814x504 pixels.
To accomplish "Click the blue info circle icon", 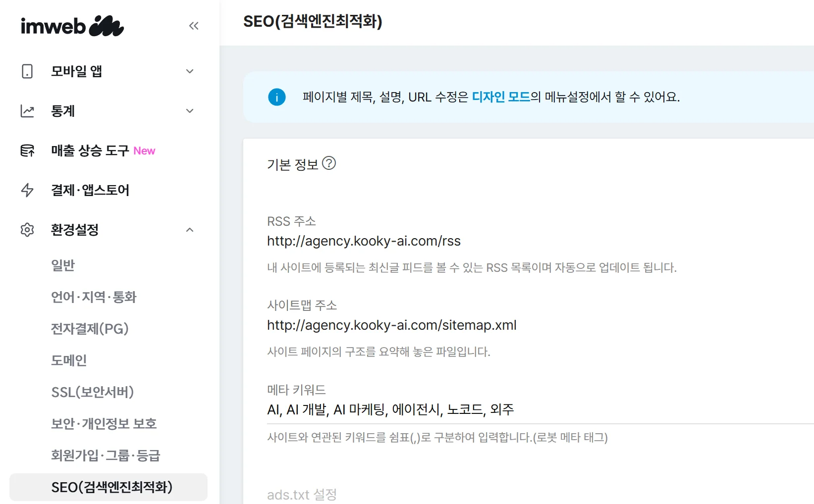I will (x=277, y=97).
